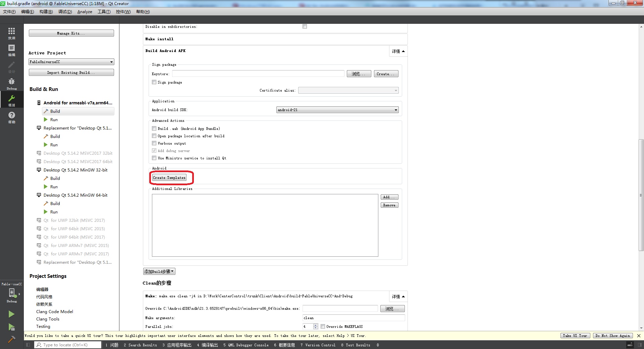
Task: Enable Verbose output checkbox
Action: pyautogui.click(x=154, y=143)
